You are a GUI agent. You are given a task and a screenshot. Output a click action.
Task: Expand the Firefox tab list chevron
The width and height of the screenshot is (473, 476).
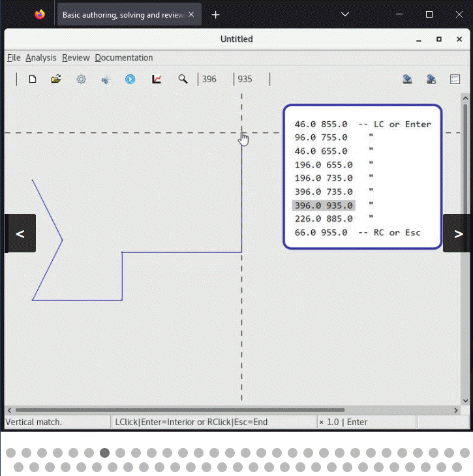pyautogui.click(x=346, y=14)
